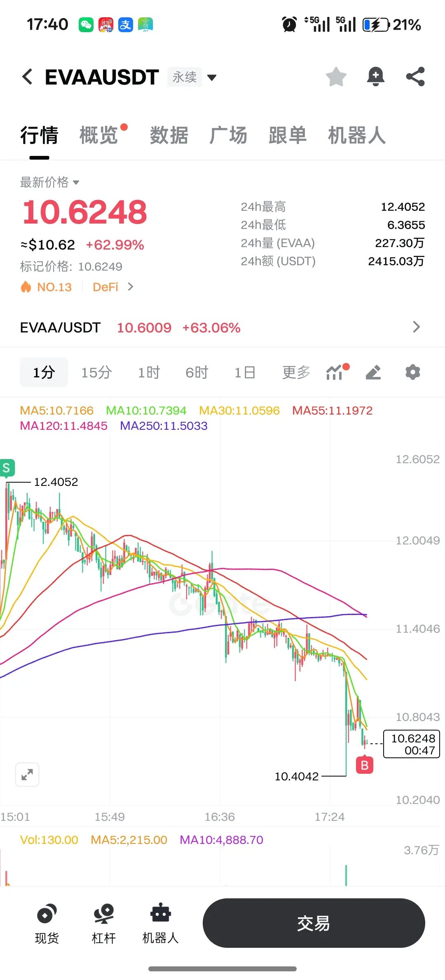Set a price alert via the bell icon

[x=375, y=77]
